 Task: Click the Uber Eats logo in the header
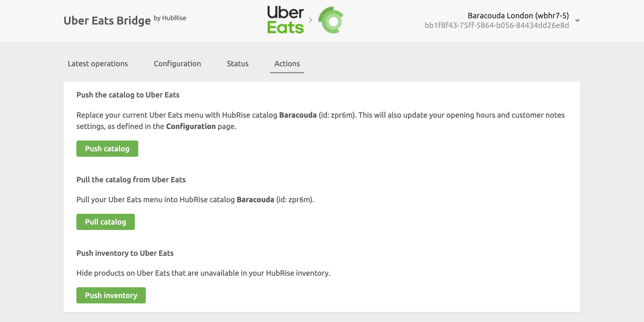(285, 20)
